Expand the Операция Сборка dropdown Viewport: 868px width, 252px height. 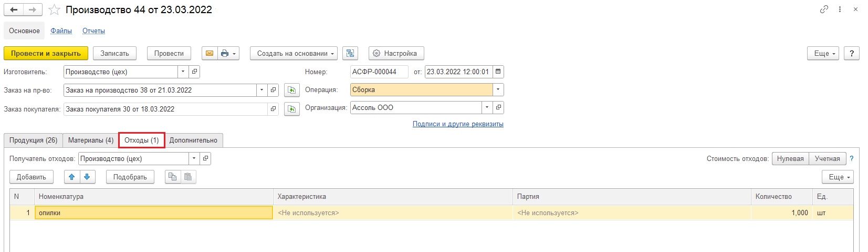[498, 89]
